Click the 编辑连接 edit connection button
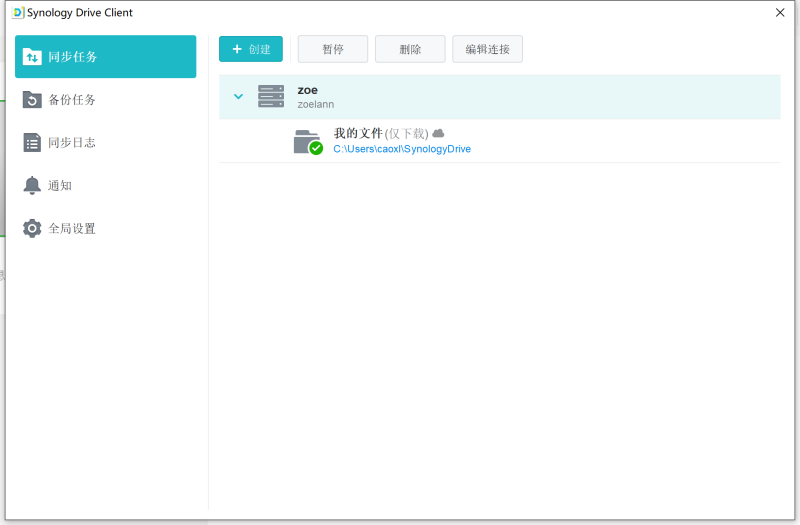The width and height of the screenshot is (800, 525). [487, 49]
